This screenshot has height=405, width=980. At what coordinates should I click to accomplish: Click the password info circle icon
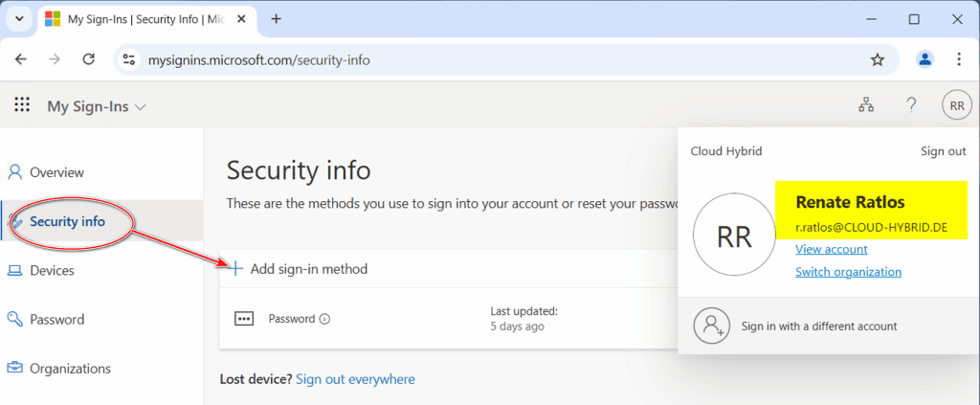[324, 319]
